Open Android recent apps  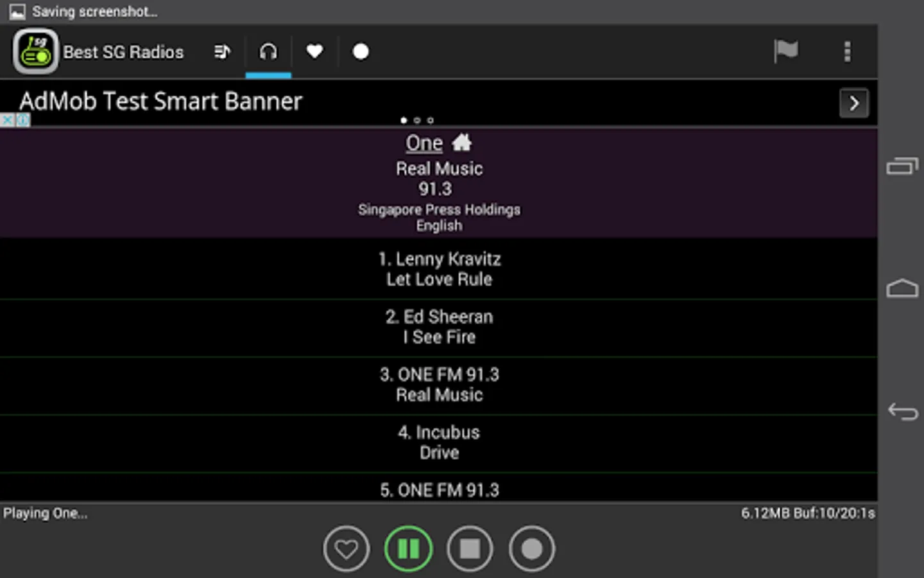point(902,166)
